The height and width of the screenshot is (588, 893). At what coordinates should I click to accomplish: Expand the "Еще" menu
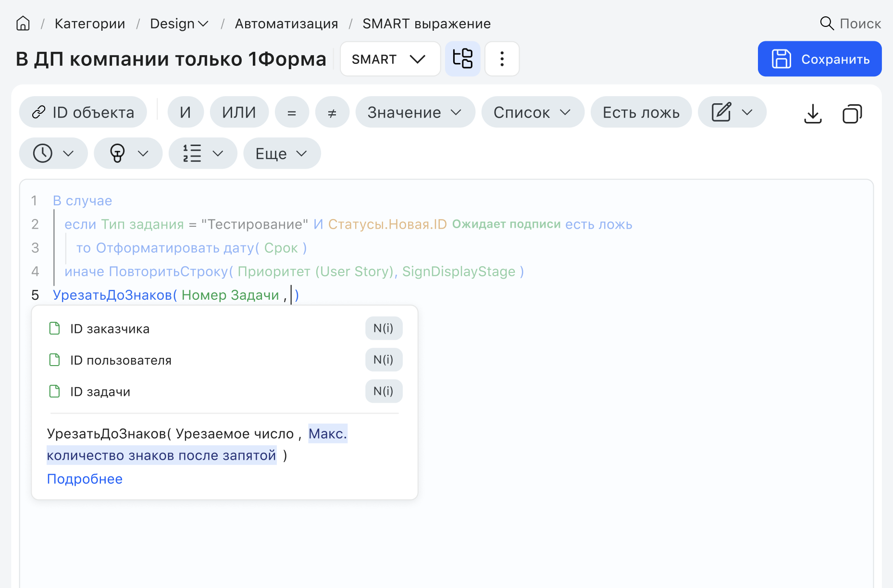(x=281, y=153)
